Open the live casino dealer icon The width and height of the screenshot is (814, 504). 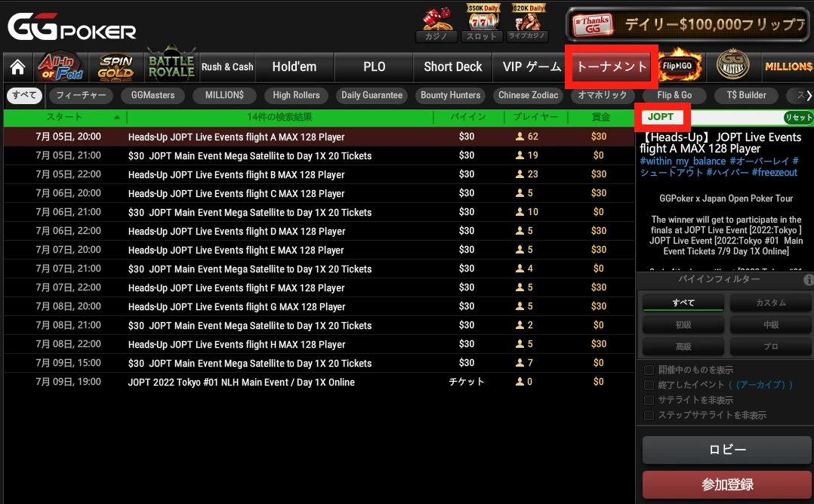click(x=527, y=23)
